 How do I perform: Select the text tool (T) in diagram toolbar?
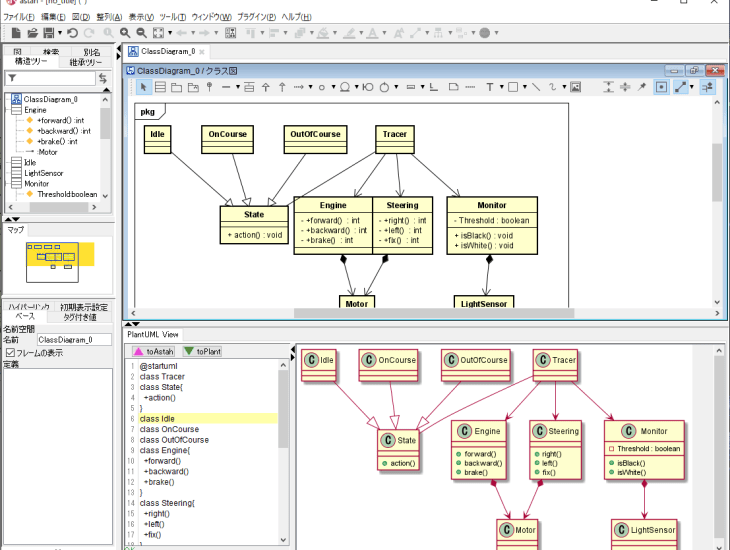(489, 87)
